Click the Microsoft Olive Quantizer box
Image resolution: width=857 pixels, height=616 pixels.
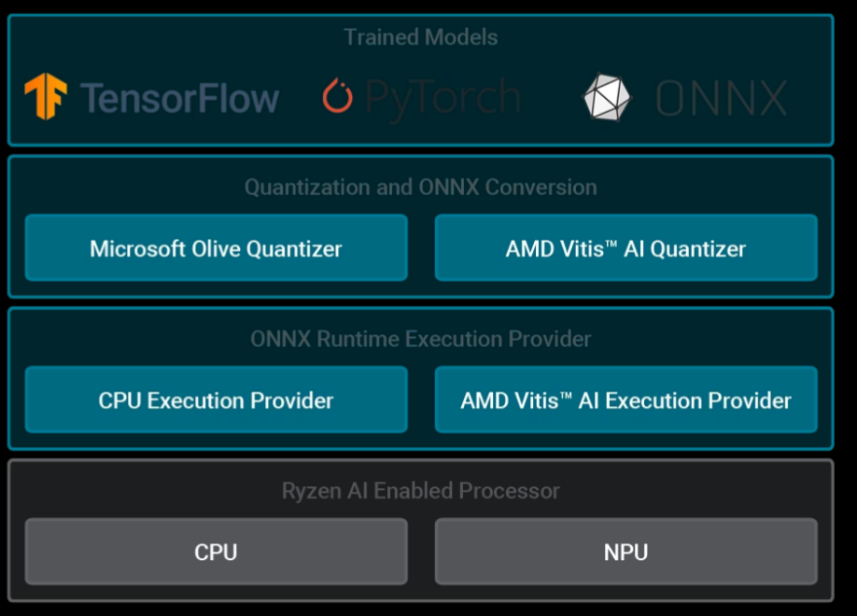217,248
